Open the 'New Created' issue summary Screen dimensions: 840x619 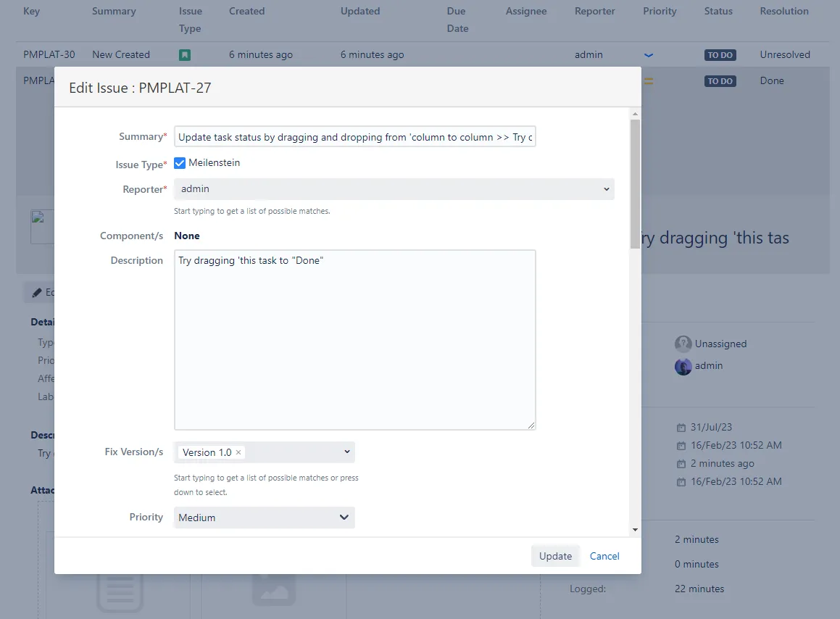(121, 54)
